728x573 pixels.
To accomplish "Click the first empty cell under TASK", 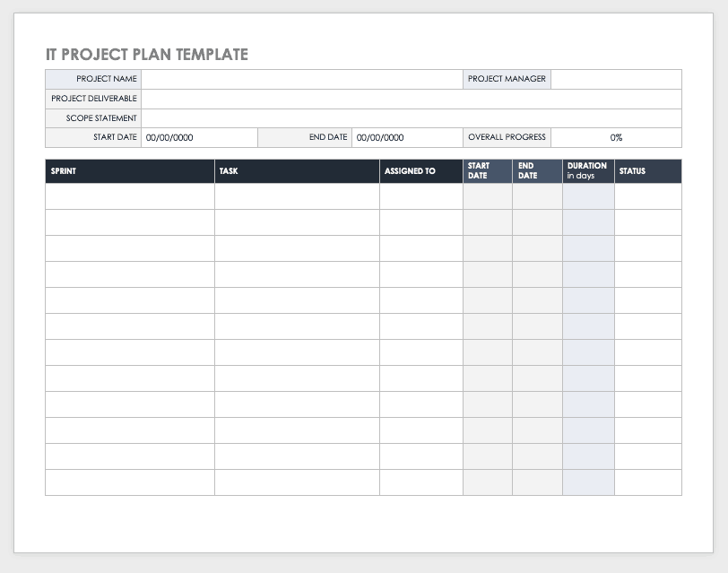I will coord(296,196).
